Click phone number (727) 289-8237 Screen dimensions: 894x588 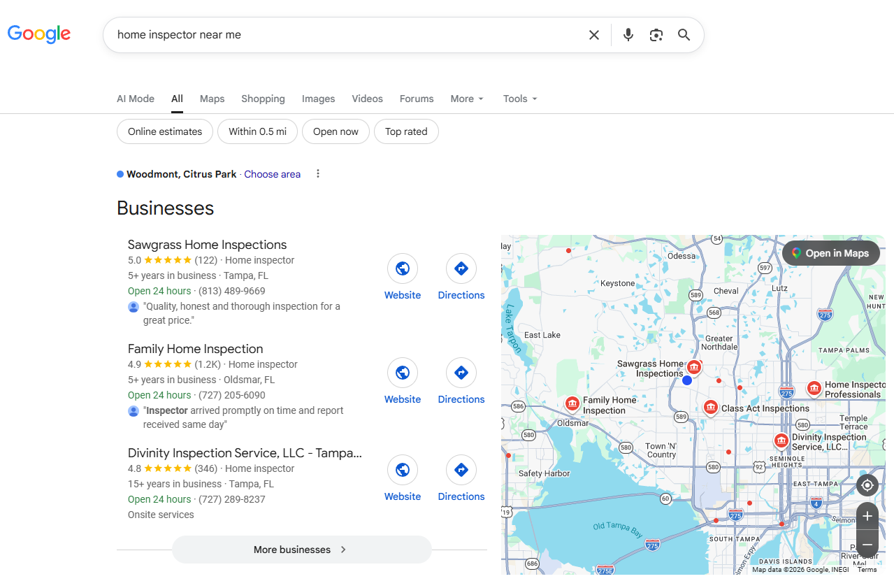[232, 499]
